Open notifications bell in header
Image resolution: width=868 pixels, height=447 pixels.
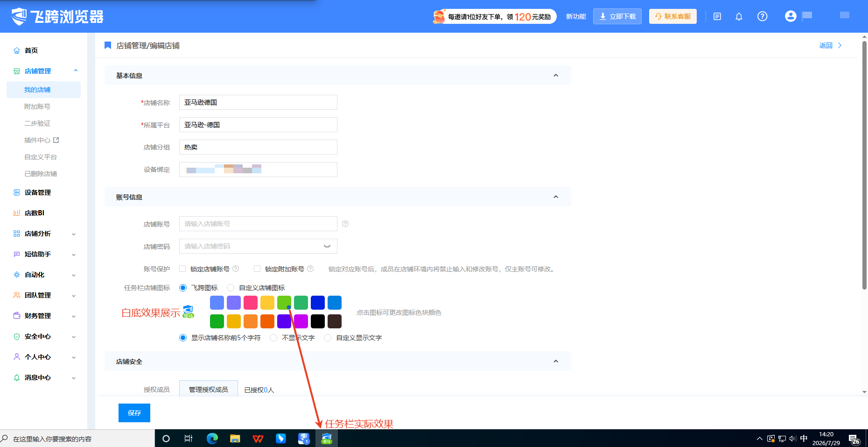[x=739, y=17]
